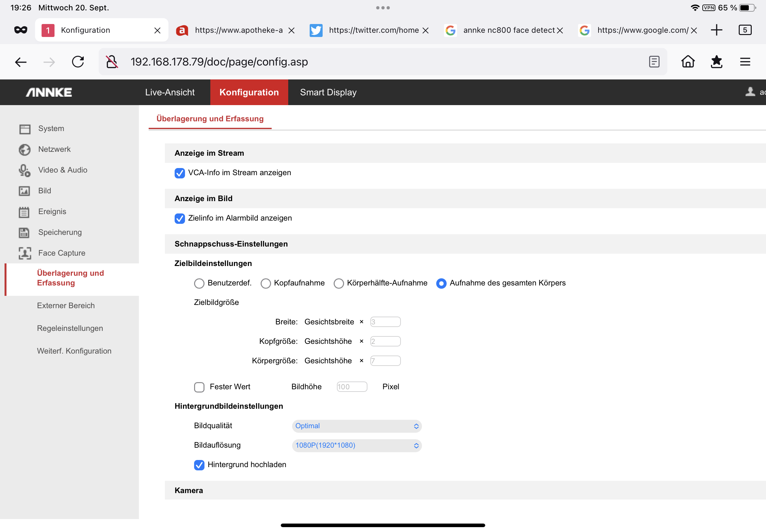
Task: Tap the browser home icon
Action: tap(688, 62)
